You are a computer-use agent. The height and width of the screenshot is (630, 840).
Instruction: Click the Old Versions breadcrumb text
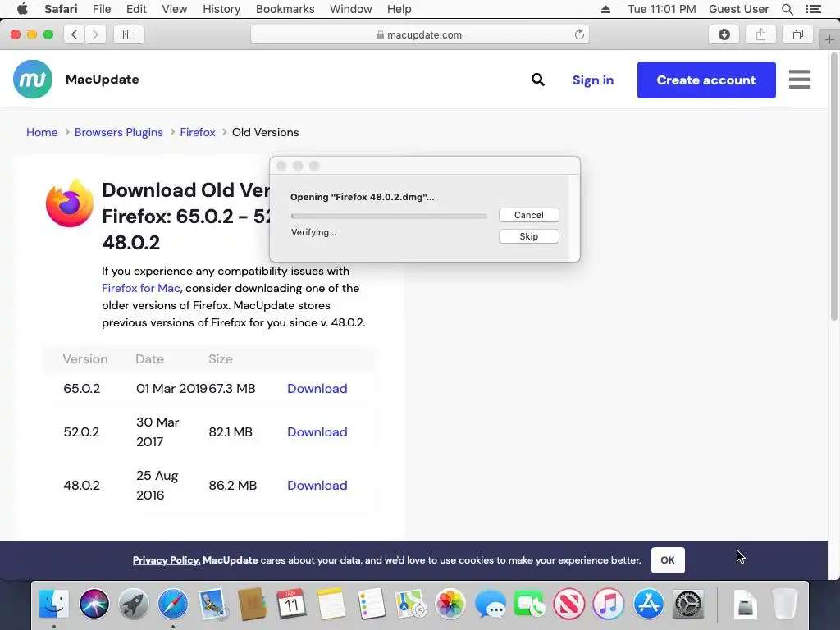tap(265, 132)
